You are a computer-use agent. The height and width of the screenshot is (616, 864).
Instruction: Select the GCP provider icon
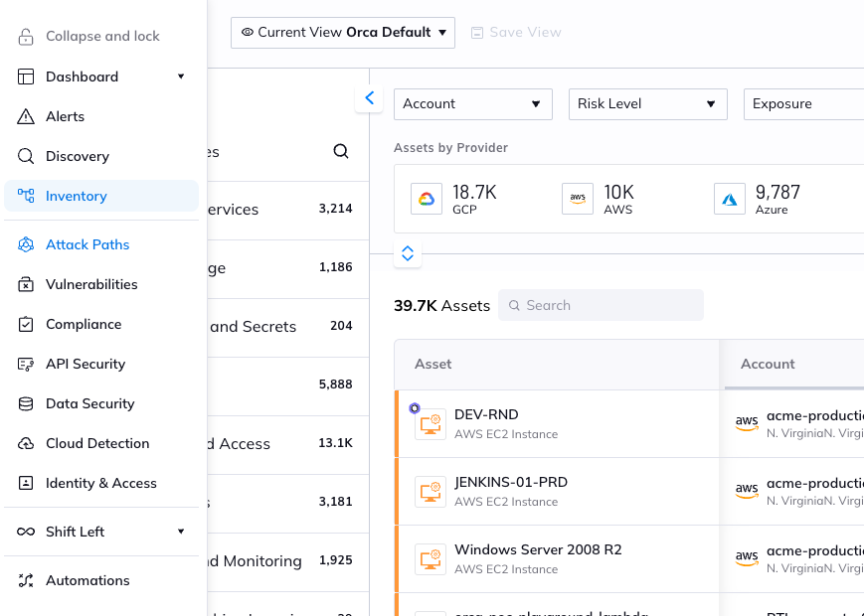(426, 199)
